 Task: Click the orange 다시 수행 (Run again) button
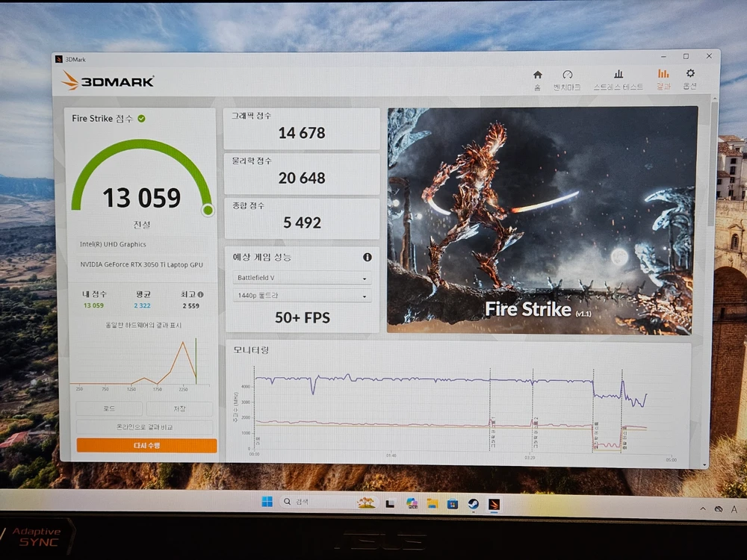tap(146, 445)
